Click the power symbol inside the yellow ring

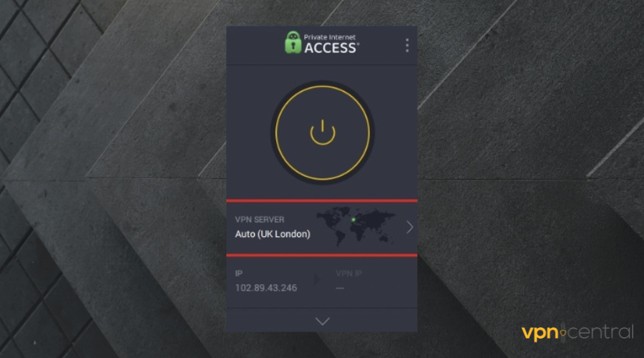click(323, 132)
